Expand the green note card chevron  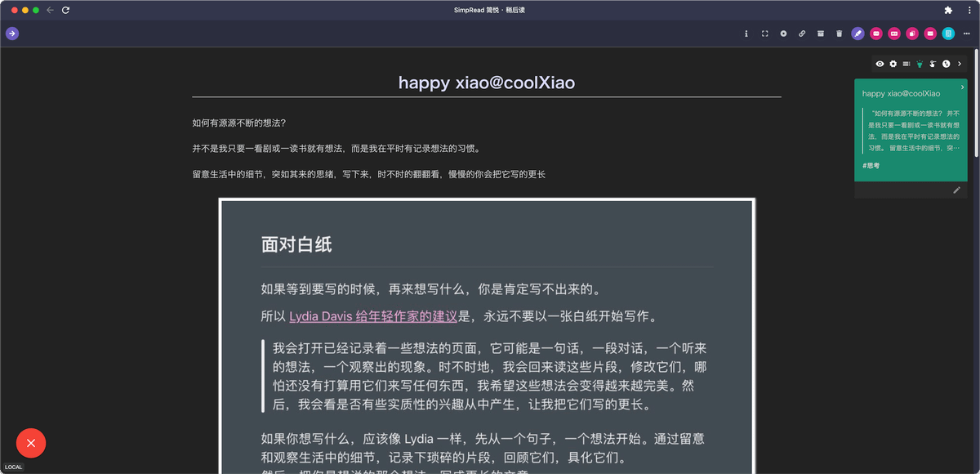962,87
